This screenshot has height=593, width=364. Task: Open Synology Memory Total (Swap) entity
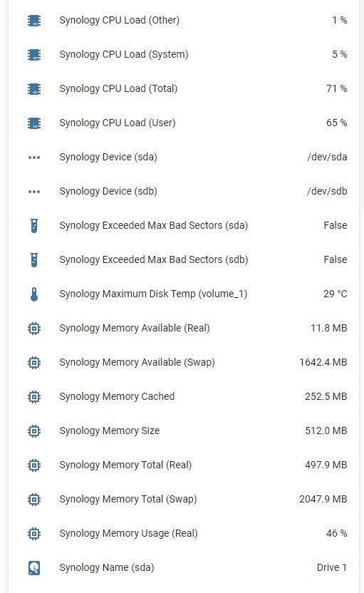click(184, 499)
